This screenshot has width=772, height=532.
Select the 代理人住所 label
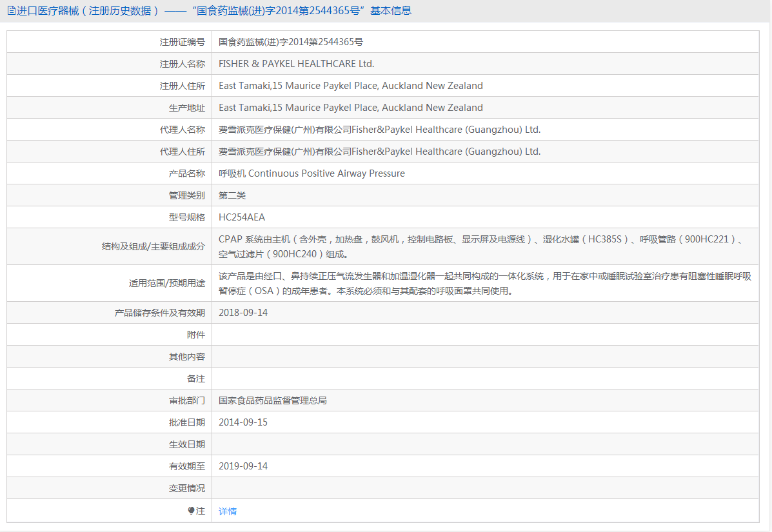(182, 152)
